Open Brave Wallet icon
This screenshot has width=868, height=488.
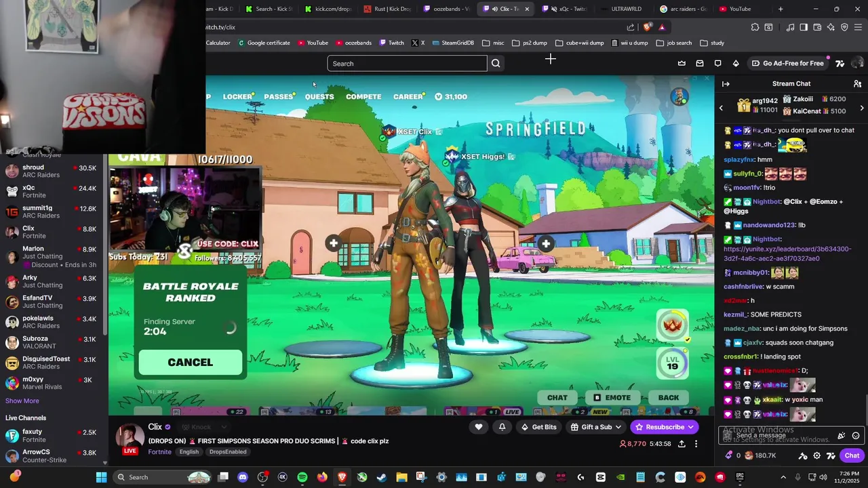point(817,27)
